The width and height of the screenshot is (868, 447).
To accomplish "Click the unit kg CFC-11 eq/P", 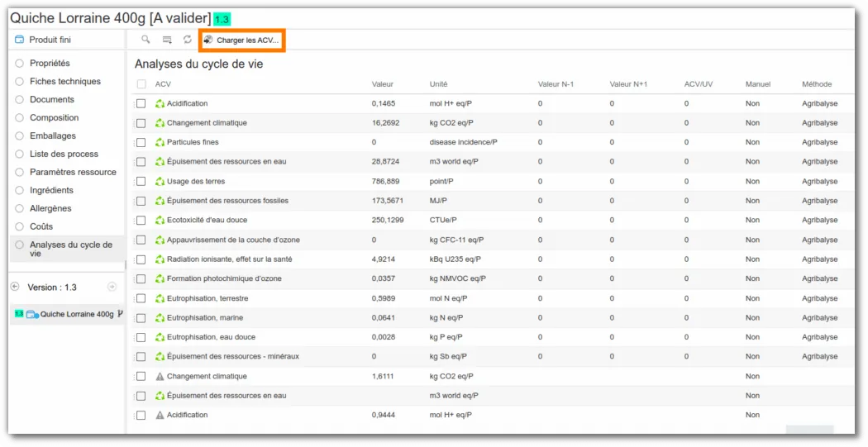I will (456, 240).
